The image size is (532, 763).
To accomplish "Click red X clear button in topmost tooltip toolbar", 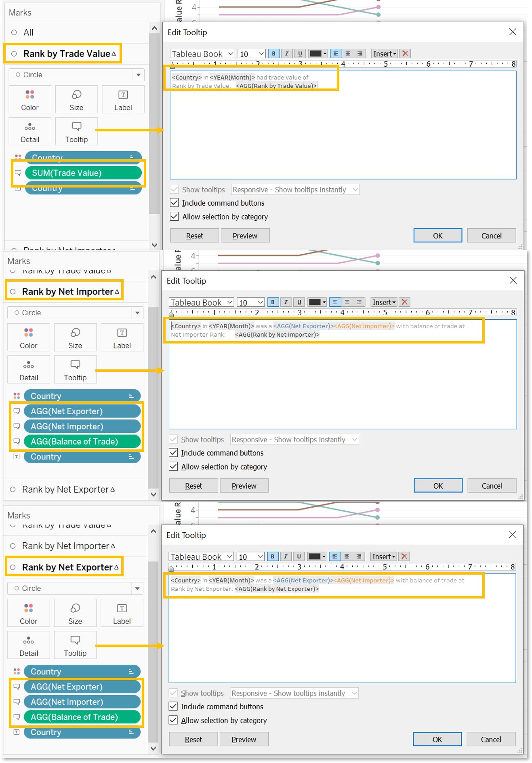I will point(406,54).
